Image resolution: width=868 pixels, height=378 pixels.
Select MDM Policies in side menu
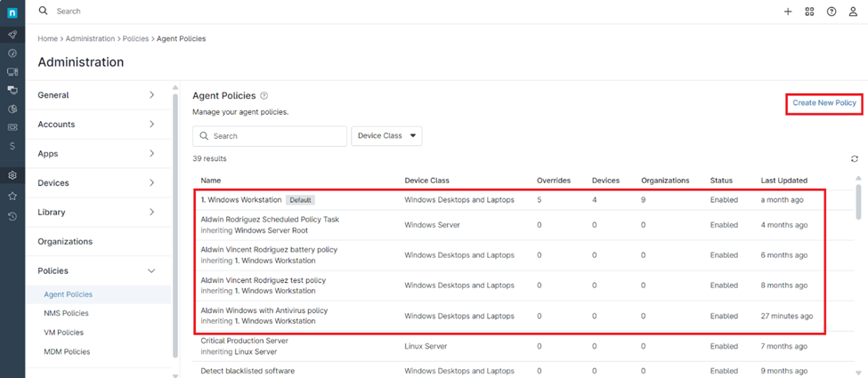pyautogui.click(x=67, y=351)
